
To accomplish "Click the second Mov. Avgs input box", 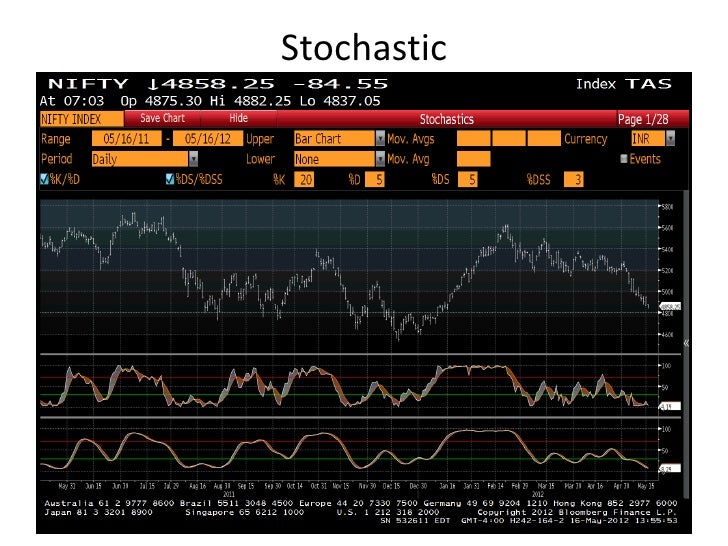I will click(509, 139).
